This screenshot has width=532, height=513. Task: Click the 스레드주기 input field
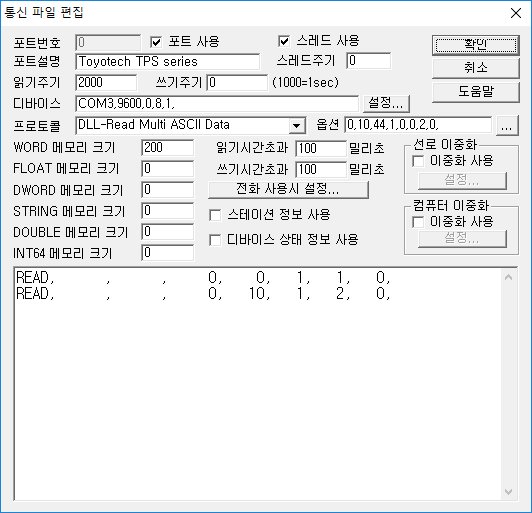point(369,61)
